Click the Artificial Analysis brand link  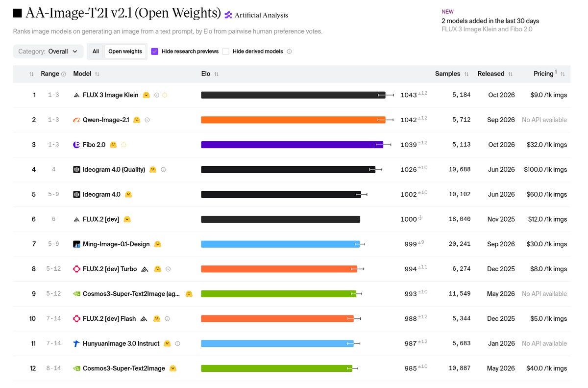click(x=261, y=15)
